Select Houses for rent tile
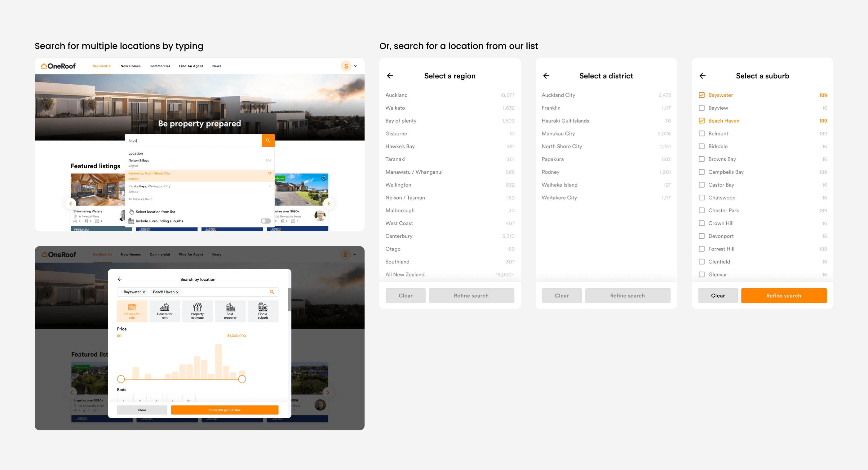 point(164,311)
